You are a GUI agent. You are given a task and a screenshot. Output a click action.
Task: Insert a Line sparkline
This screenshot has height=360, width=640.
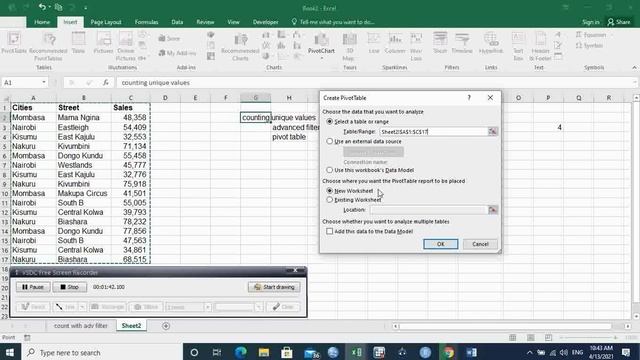click(374, 43)
